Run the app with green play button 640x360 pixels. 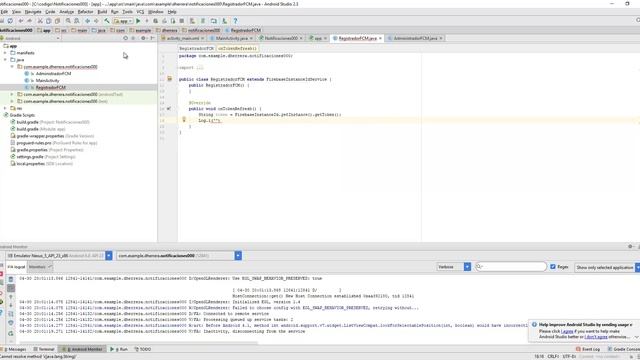[138, 21]
